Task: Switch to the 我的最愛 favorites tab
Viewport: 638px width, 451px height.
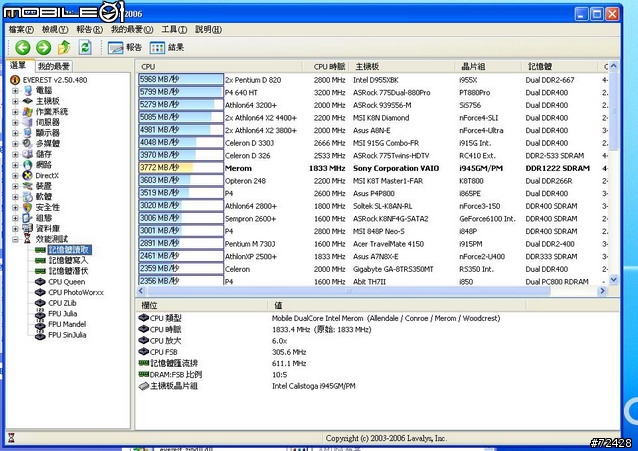Action: point(54,66)
